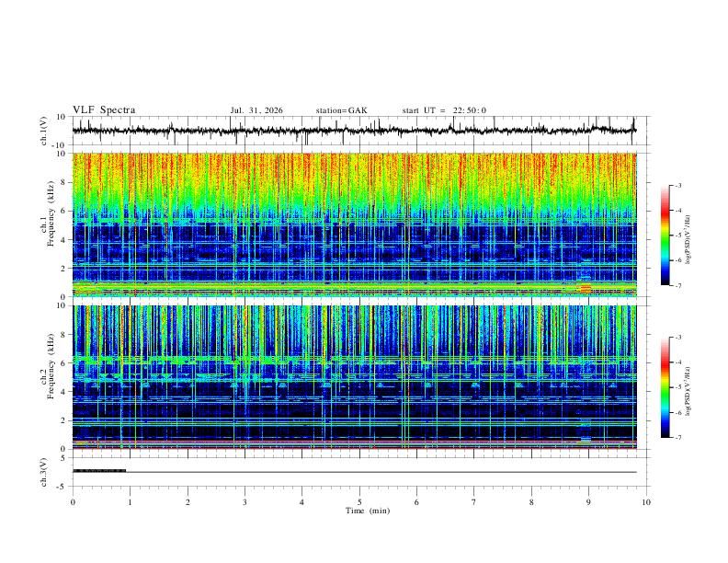Screen dimensions: 728x563
Task: Click the start UT 22:50:0 label
Action: click(444, 110)
